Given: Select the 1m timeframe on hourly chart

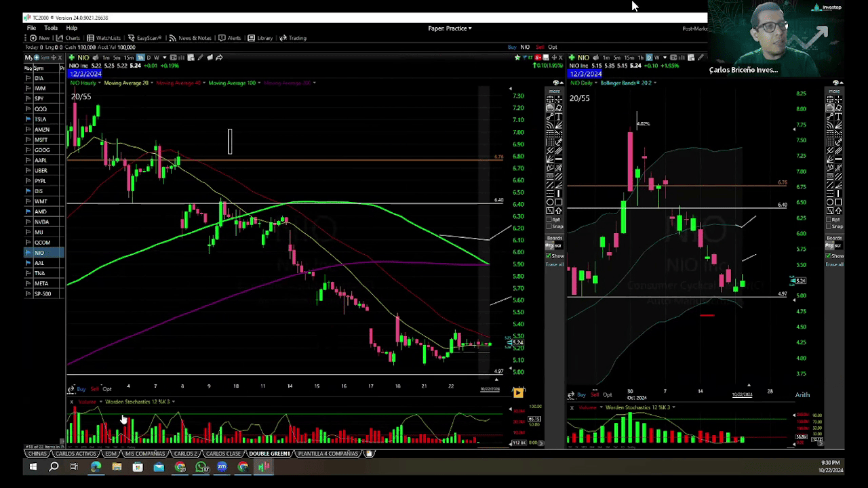Looking at the screenshot, I should click(106, 58).
